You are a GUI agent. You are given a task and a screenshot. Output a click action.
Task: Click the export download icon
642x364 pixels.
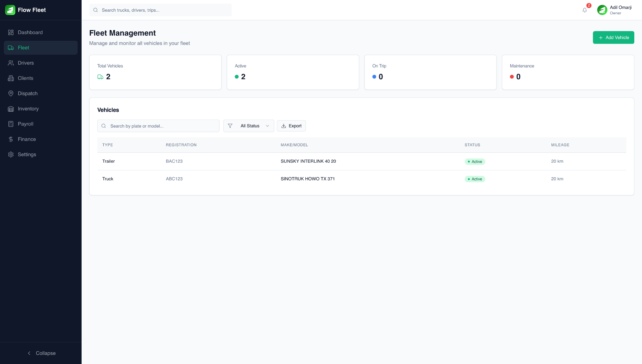[x=284, y=126]
